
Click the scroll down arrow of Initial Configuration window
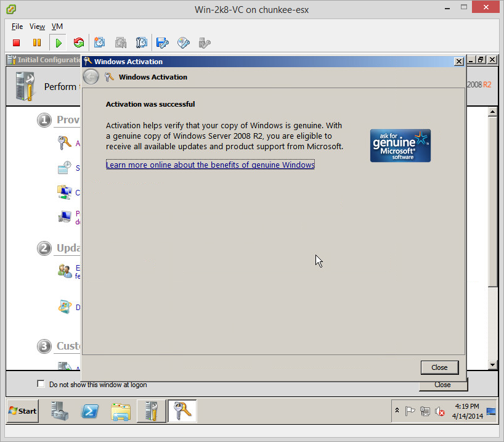(492, 365)
